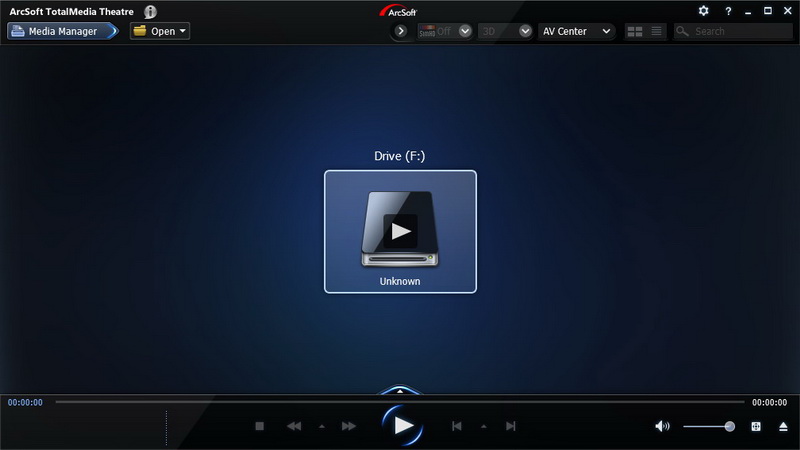Switch to list view

click(x=656, y=32)
